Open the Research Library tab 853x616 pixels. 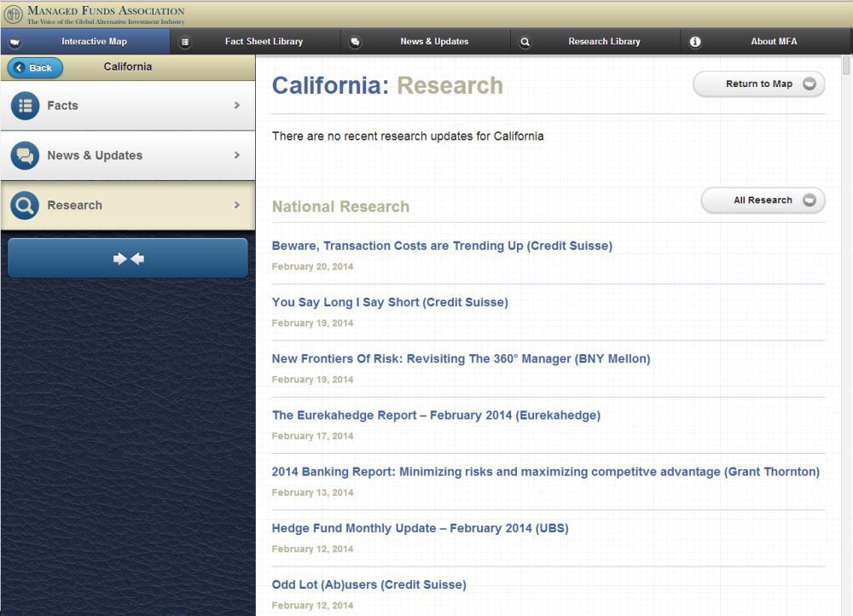pyautogui.click(x=595, y=41)
